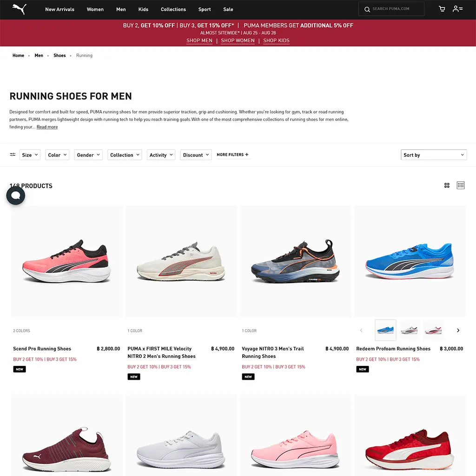Open the Men navigation menu

coord(121,9)
